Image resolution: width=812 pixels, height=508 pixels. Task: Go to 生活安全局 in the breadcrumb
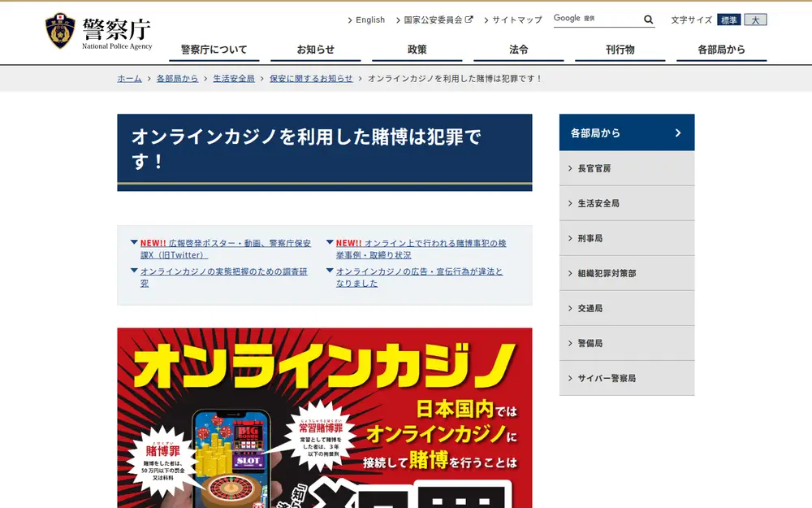click(x=234, y=78)
